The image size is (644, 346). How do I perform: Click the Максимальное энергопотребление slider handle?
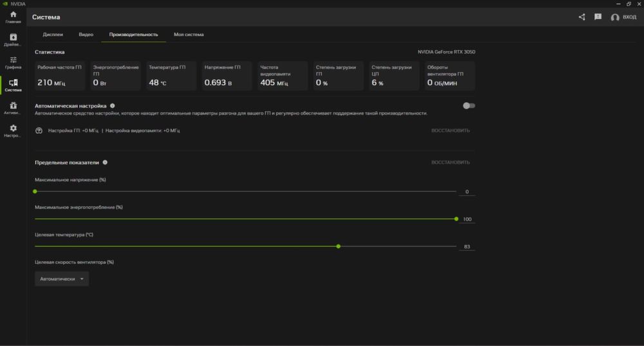click(x=456, y=219)
